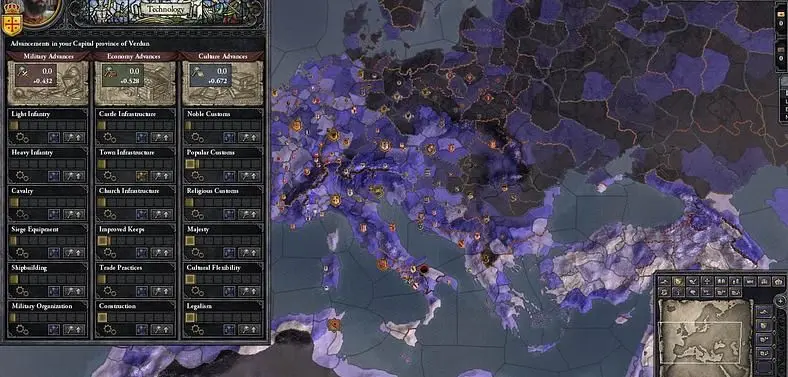This screenshot has height=377, width=788.
Task: Click the Light Infantry progress bar
Action: point(48,125)
